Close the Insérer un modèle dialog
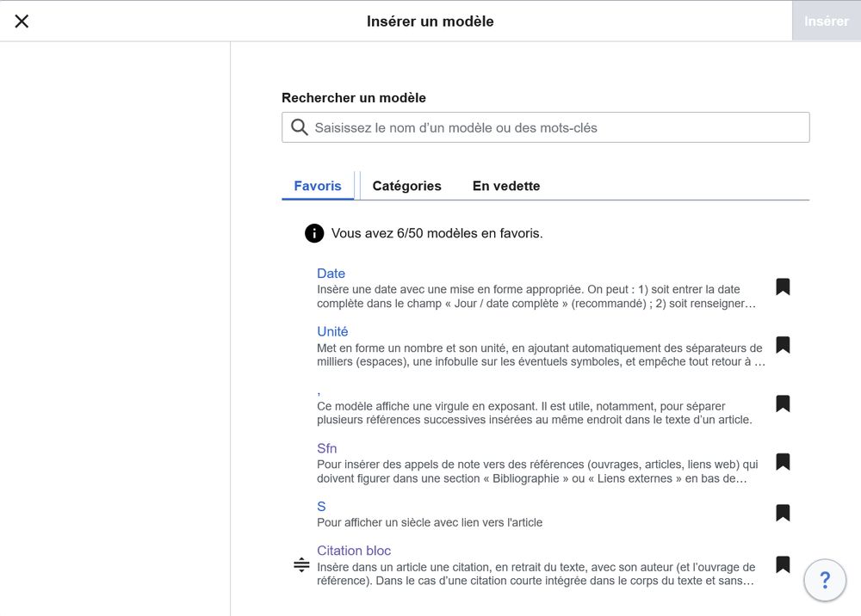861x616 pixels. (x=22, y=22)
